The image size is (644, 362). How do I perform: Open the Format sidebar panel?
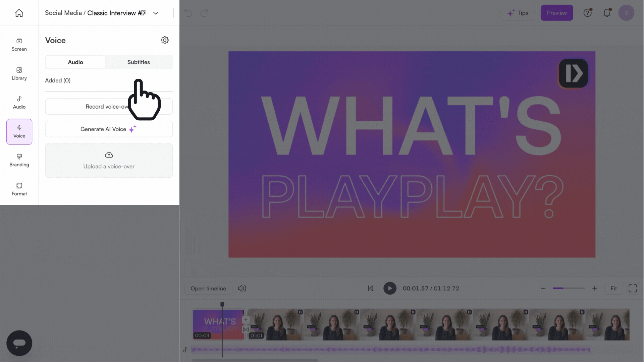tap(19, 189)
